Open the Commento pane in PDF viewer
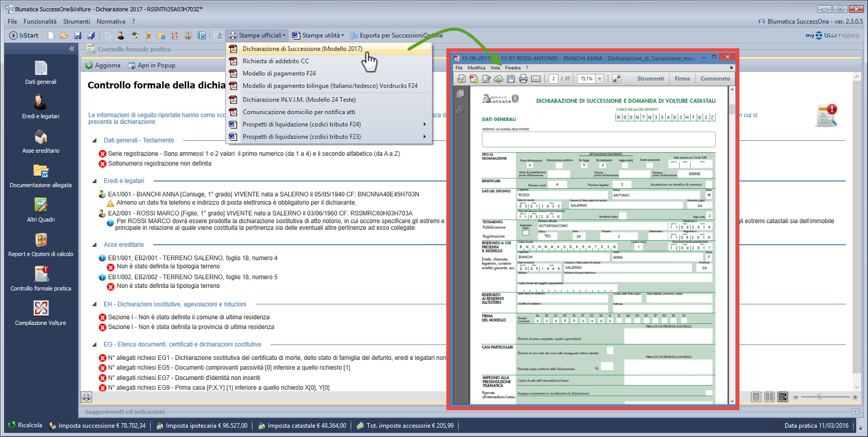Viewport: 868px width, 437px height. point(715,79)
